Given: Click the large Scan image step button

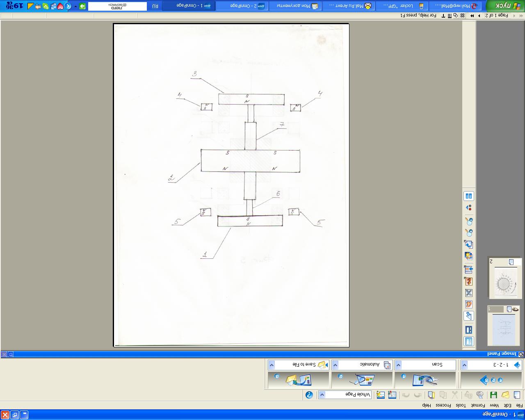Looking at the screenshot, I should (425, 380).
